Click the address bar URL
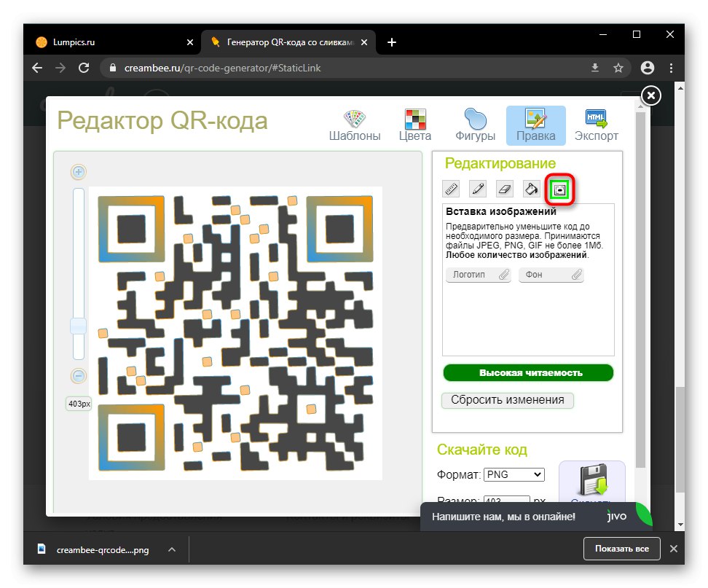 (x=222, y=68)
